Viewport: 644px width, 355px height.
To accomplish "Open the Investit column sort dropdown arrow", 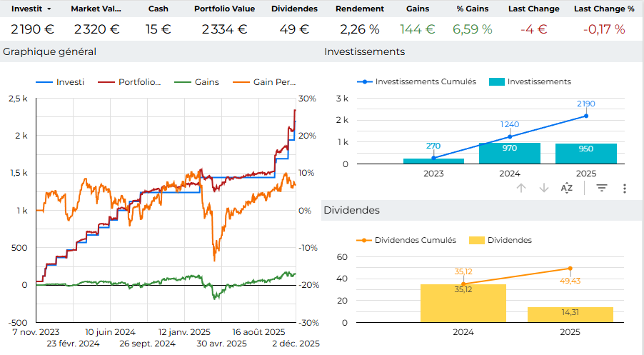I will [49, 9].
